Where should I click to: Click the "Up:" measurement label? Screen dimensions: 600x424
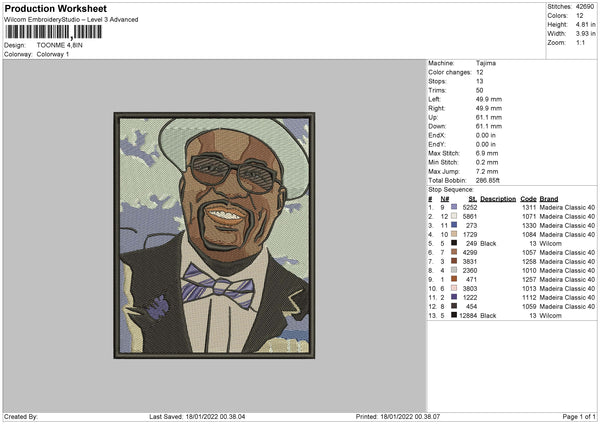click(x=433, y=117)
